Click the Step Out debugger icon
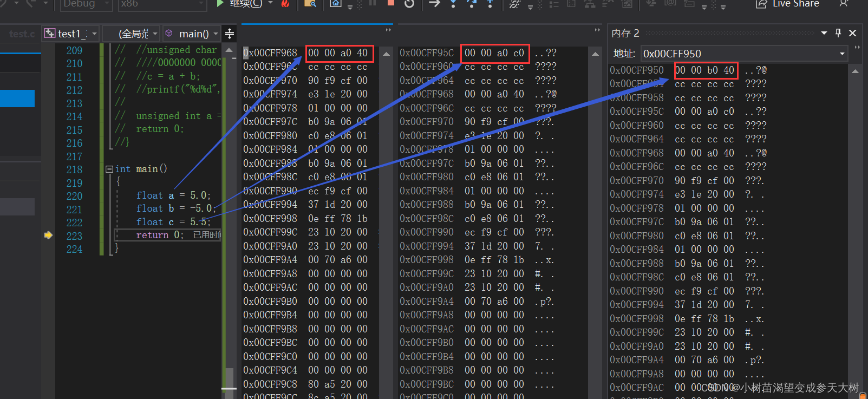This screenshot has width=868, height=399. 490,4
